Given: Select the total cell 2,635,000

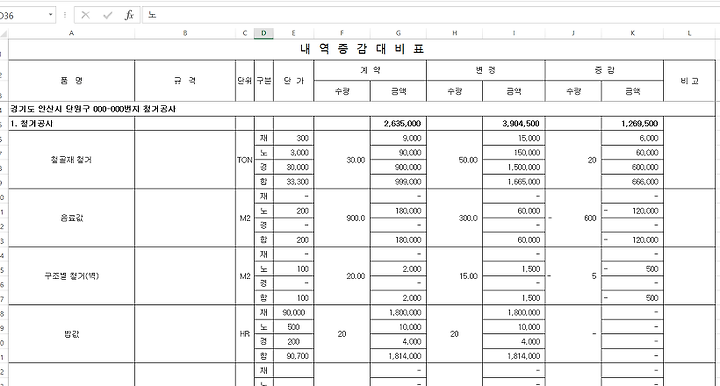Looking at the screenshot, I should [398, 123].
